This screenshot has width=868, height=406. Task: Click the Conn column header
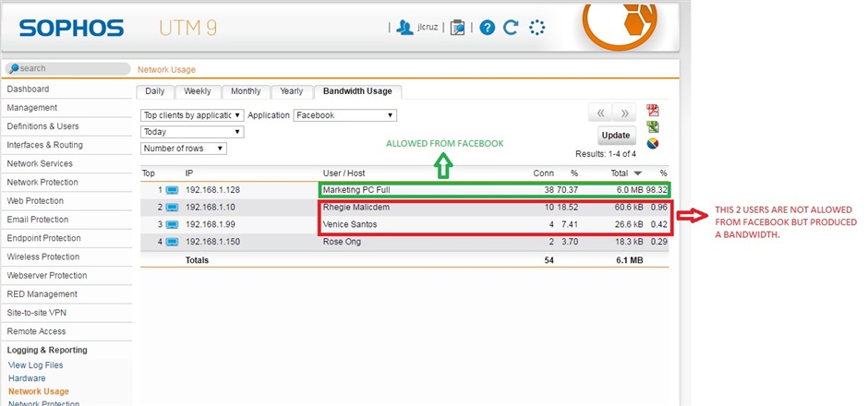[543, 173]
